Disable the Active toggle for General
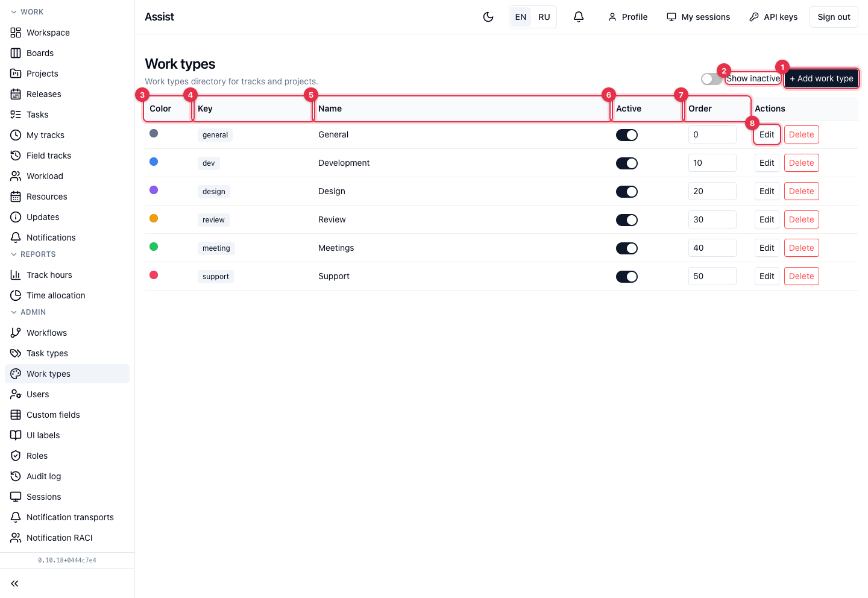The image size is (868, 598). tap(627, 135)
